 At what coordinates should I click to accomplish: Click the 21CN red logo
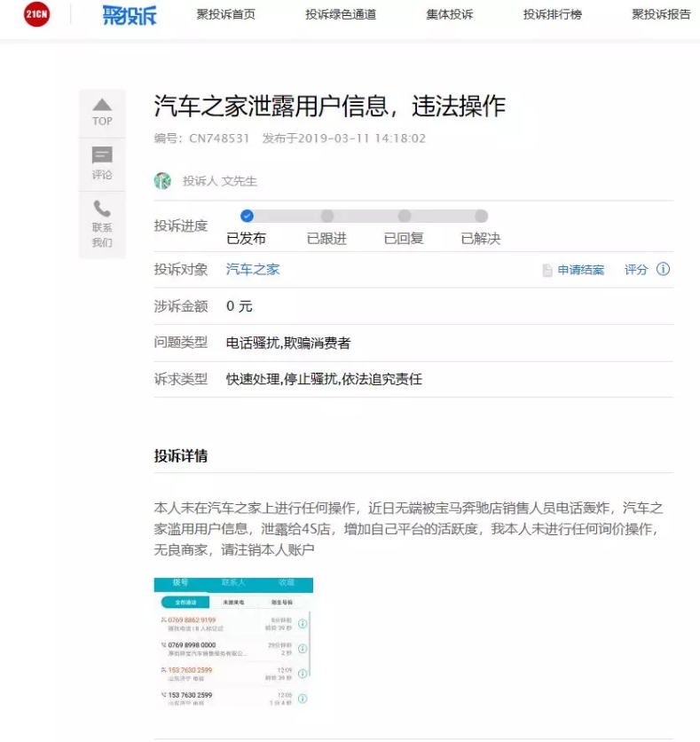tap(36, 14)
